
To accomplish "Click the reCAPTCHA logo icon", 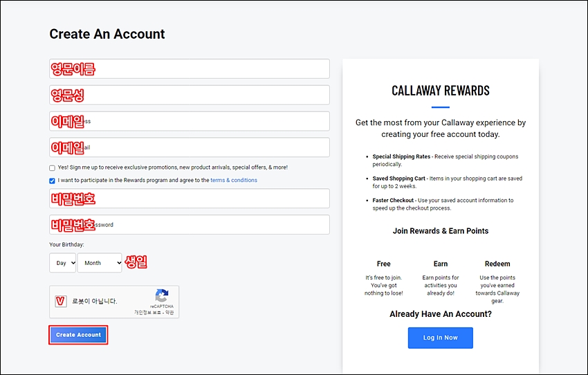I will pyautogui.click(x=162, y=295).
